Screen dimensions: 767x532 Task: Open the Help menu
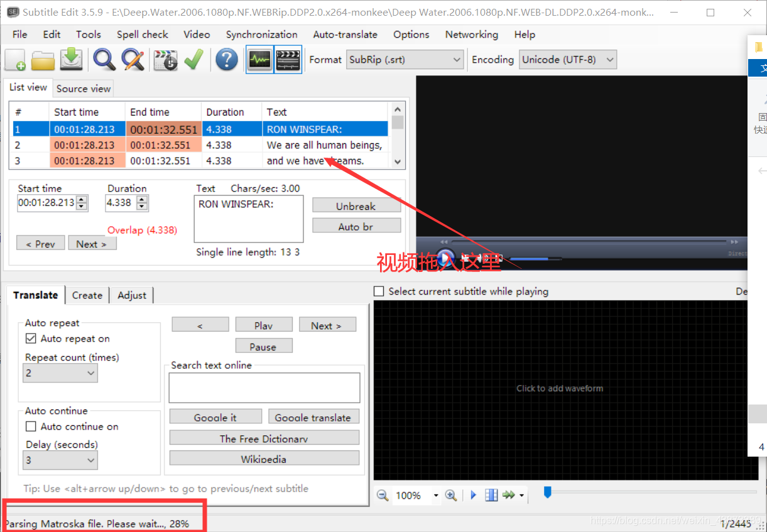point(525,35)
